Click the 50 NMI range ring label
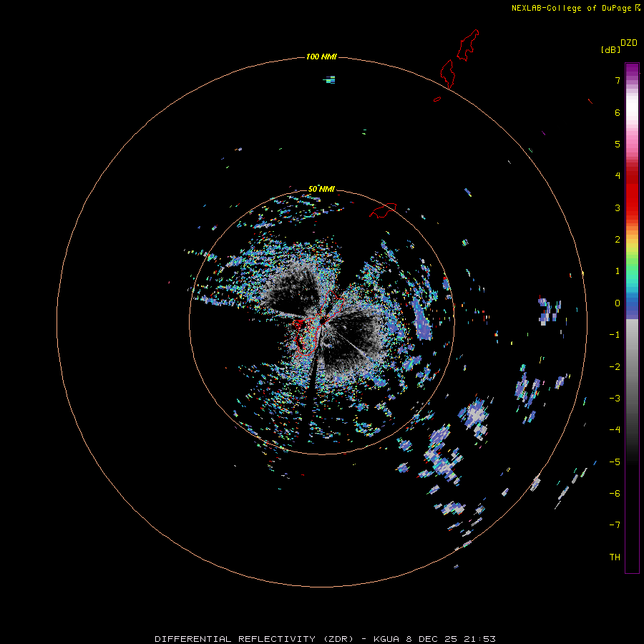Screen dimensions: 644x644 click(x=321, y=189)
